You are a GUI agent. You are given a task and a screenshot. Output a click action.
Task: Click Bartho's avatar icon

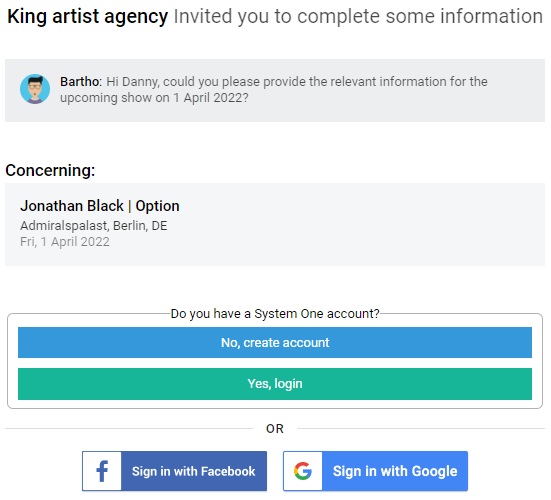tap(35, 89)
